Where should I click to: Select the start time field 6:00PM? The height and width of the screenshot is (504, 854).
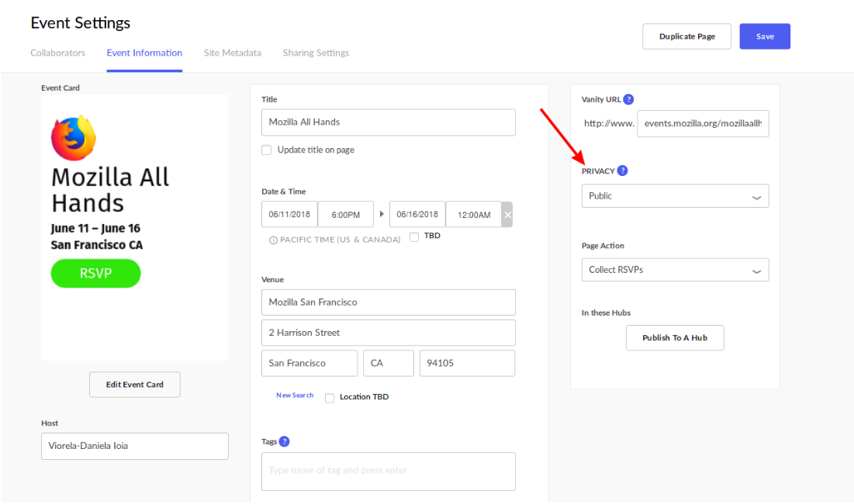(346, 215)
